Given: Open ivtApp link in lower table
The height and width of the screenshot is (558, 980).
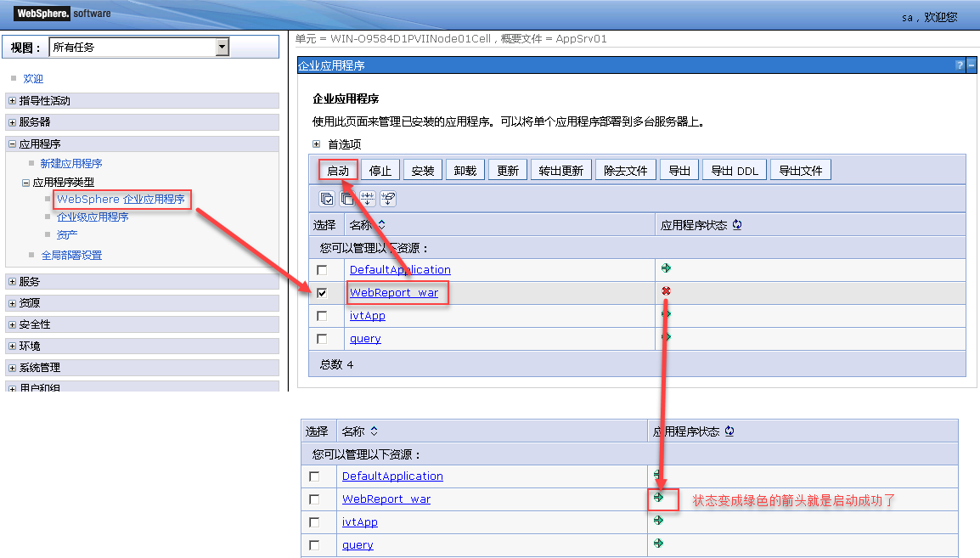Looking at the screenshot, I should click(x=360, y=521).
